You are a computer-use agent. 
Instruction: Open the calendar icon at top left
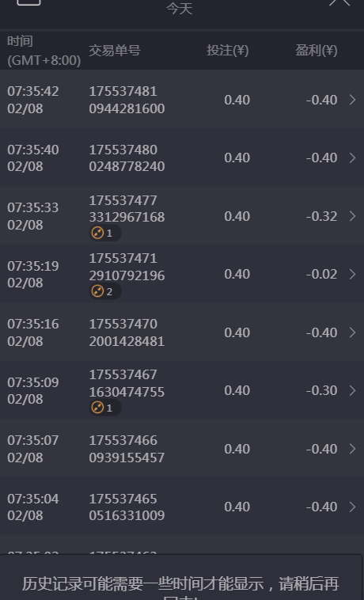pyautogui.click(x=28, y=2)
